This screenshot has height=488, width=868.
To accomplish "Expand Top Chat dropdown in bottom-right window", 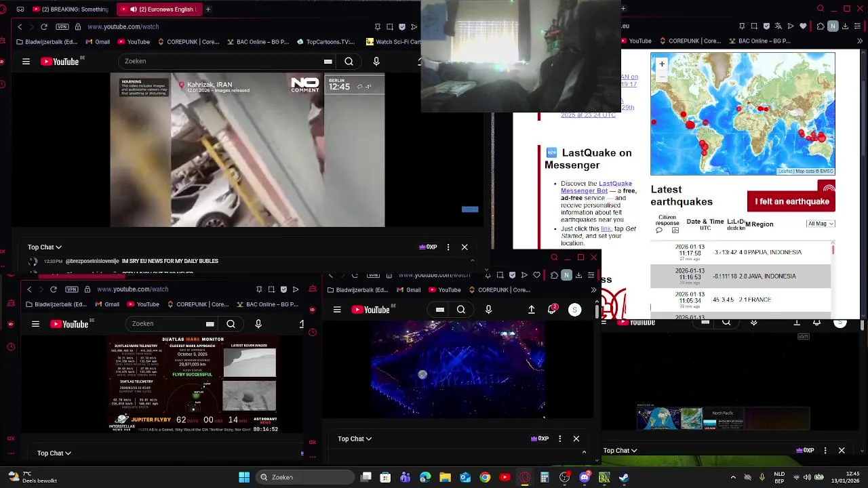I will [620, 451].
